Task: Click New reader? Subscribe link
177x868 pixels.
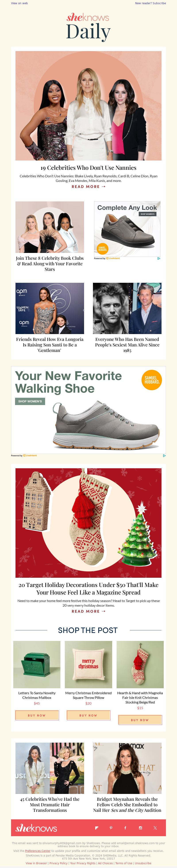Action: pyautogui.click(x=150, y=3)
